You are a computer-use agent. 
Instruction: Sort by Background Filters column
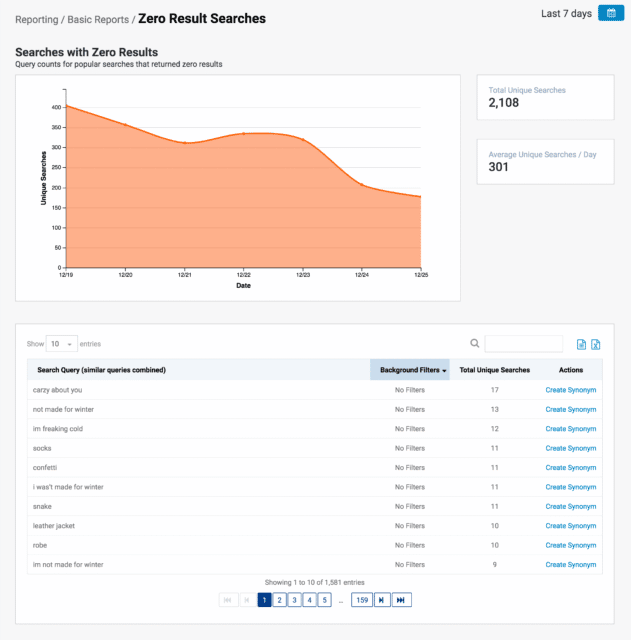pyautogui.click(x=410, y=370)
